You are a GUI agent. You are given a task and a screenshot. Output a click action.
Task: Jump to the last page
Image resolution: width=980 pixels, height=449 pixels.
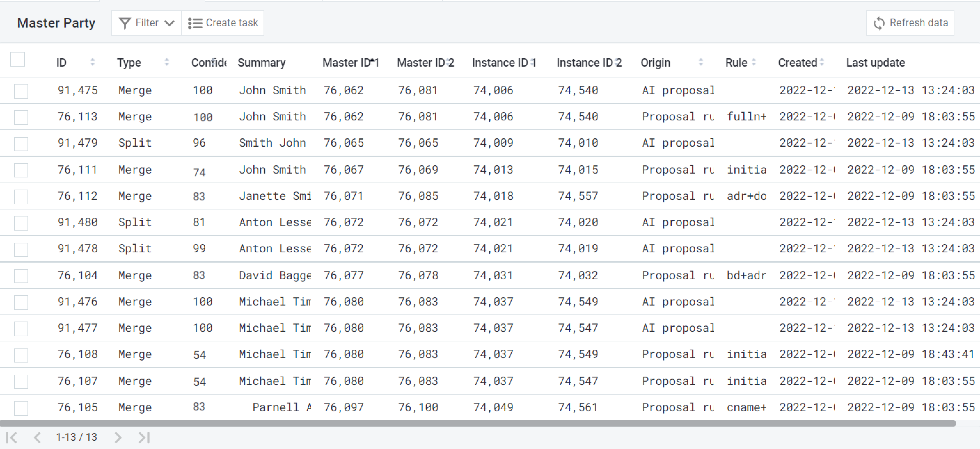(x=144, y=437)
